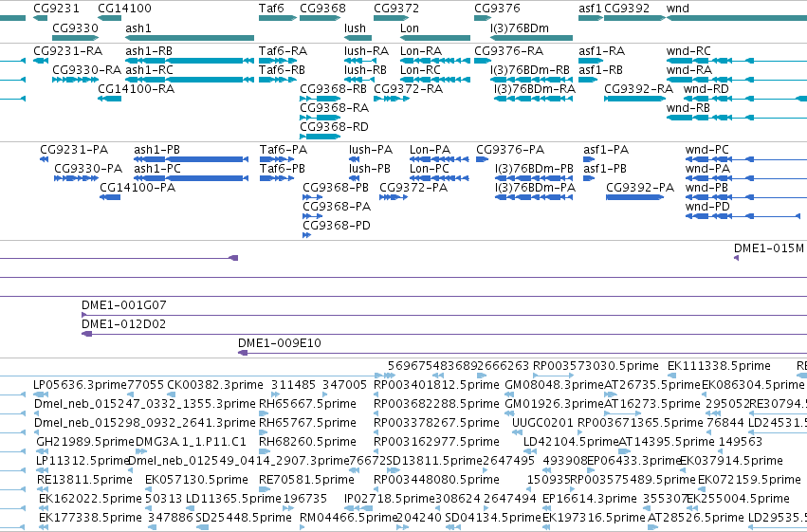Click the CG9372-RA transcript label
807x532 pixels.
[408, 88]
